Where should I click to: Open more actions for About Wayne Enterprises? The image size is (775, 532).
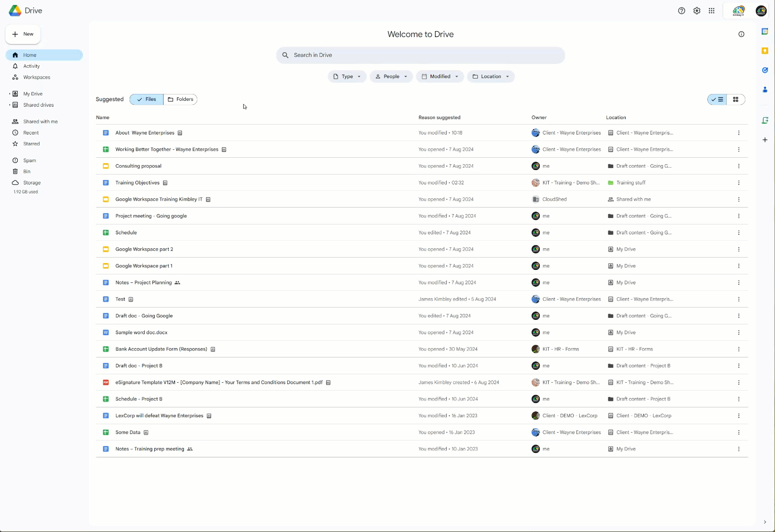click(x=738, y=133)
